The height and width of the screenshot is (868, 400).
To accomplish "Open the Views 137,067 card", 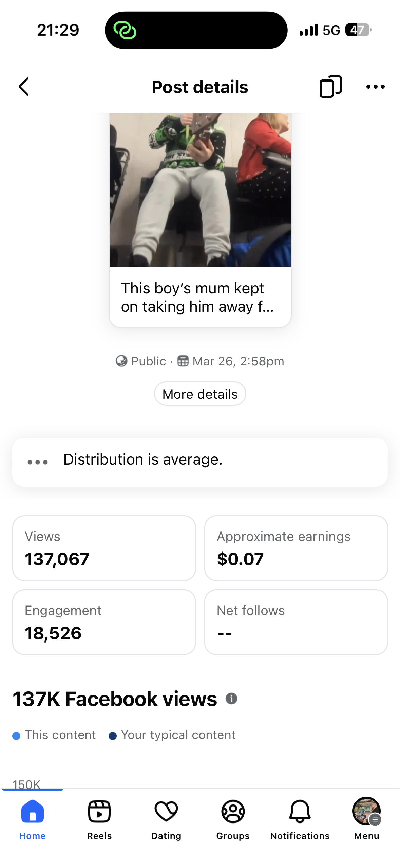I will coord(104,548).
